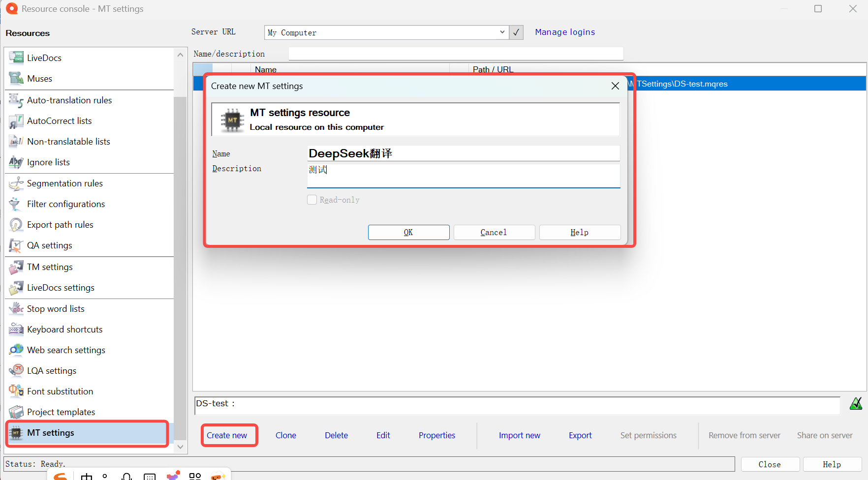This screenshot has height=480, width=868.
Task: Select the LiveDocs resource icon
Action: 16,58
